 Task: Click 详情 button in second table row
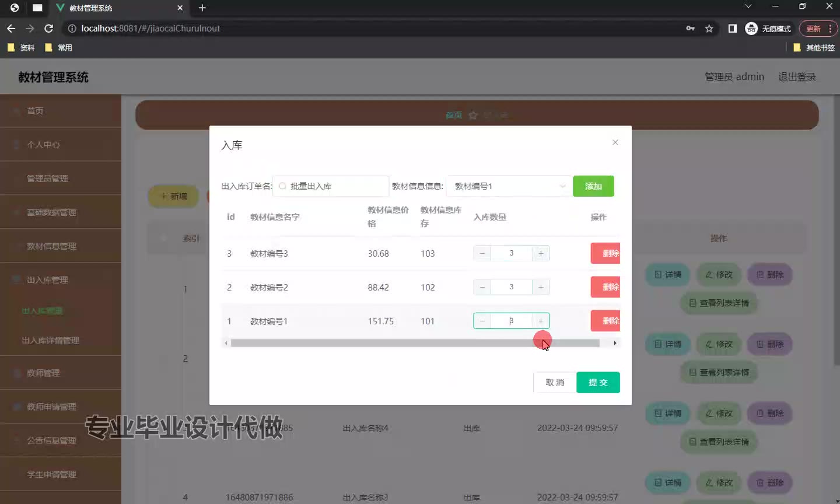click(668, 344)
